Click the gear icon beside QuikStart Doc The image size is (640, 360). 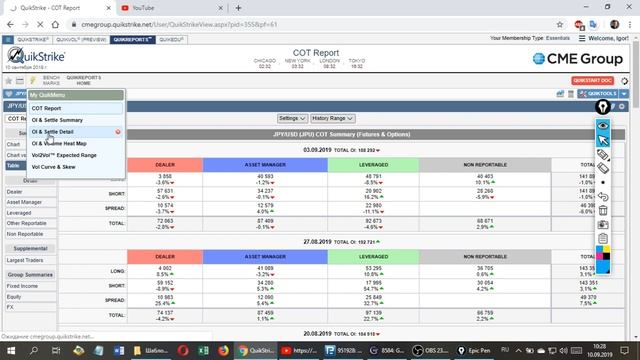point(624,81)
